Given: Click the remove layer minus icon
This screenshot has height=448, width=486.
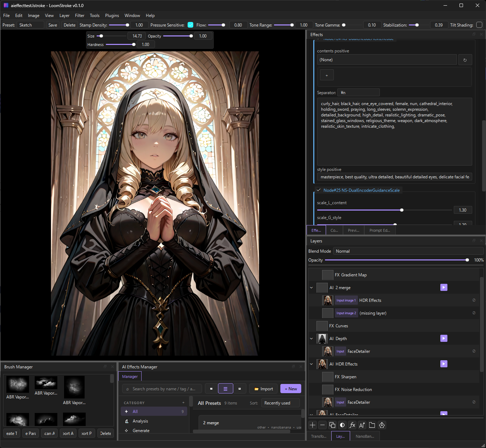Looking at the screenshot, I should click(322, 425).
